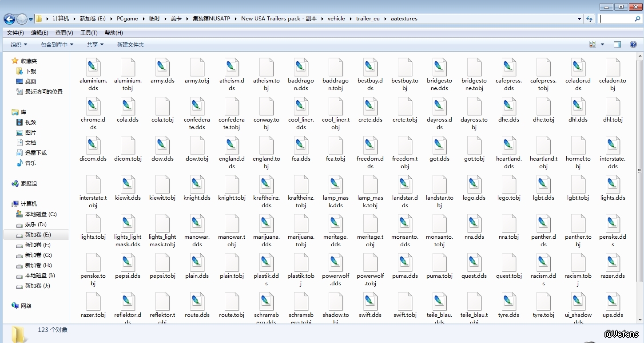Viewport: 644px width, 343px height.
Task: Click the vehicle folder in address path
Action: 336,19
